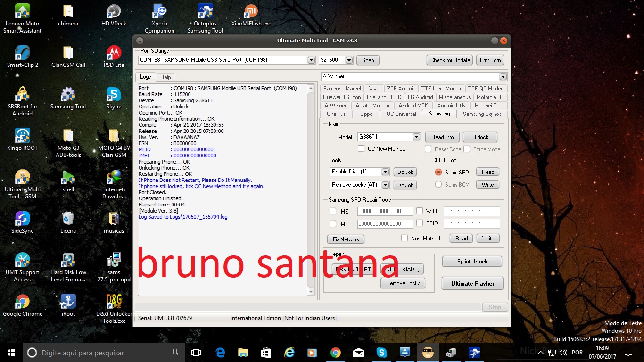Viewport: 644px width, 362px height.
Task: Launch Octoplus Samsung Tool icon
Action: pyautogui.click(x=205, y=19)
